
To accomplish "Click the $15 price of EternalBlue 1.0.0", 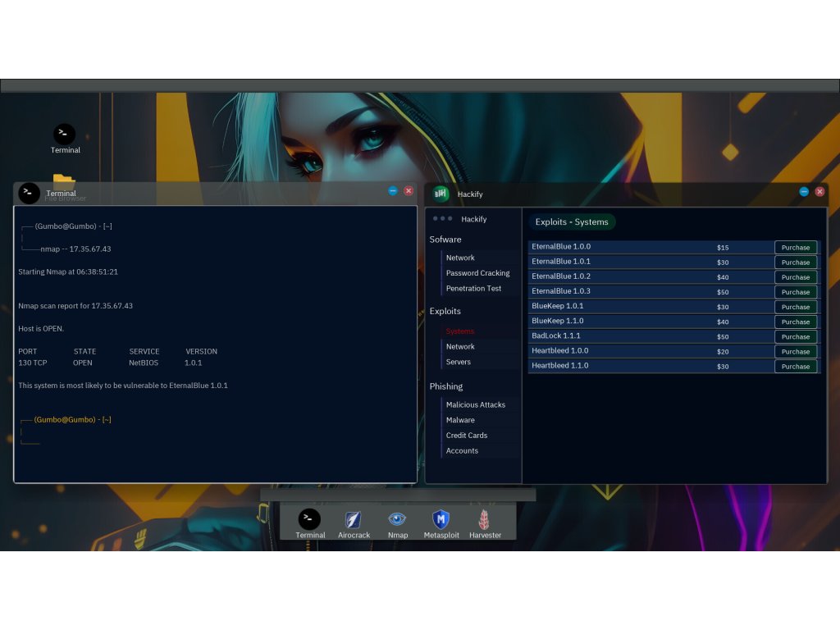I will [723, 248].
